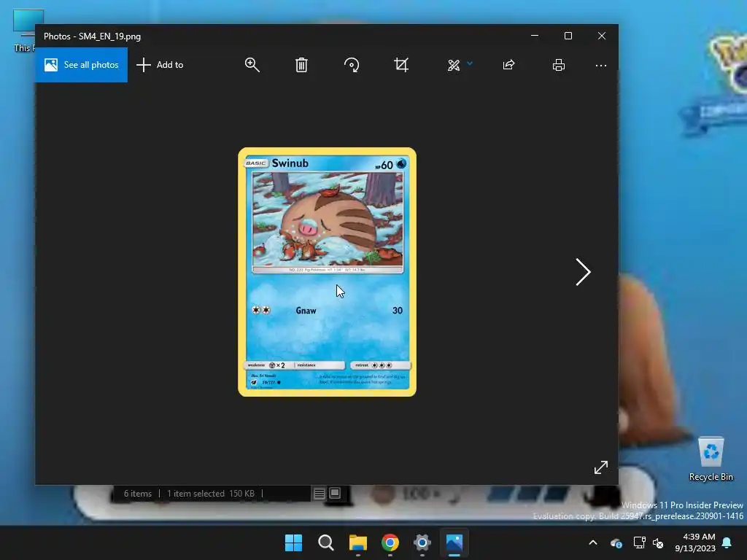Image resolution: width=747 pixels, height=560 pixels.
Task: Open notifications bell icon
Action: point(727,542)
